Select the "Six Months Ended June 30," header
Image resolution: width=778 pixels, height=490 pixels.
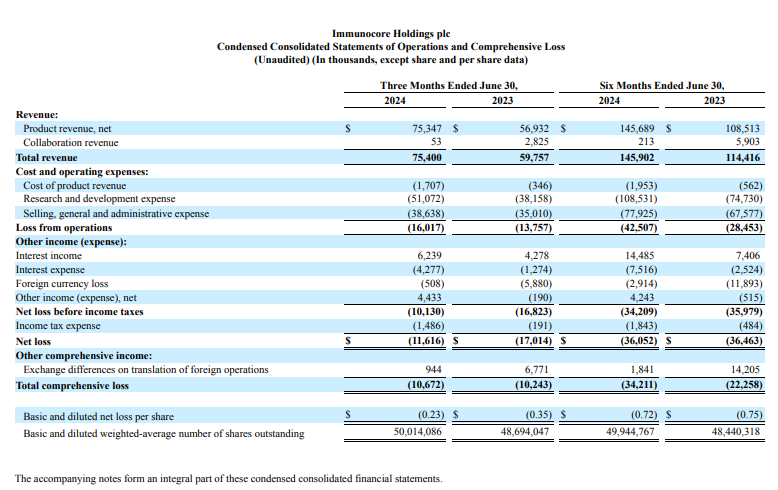point(662,85)
